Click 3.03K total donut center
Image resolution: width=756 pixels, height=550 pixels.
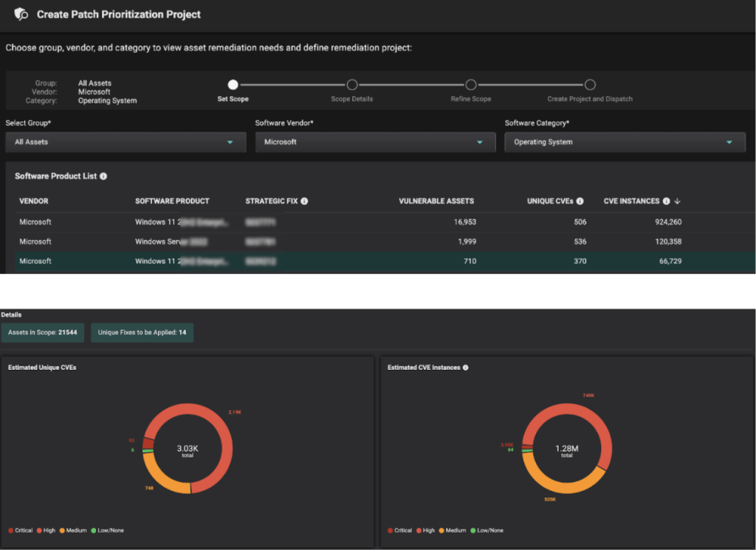coord(188,450)
